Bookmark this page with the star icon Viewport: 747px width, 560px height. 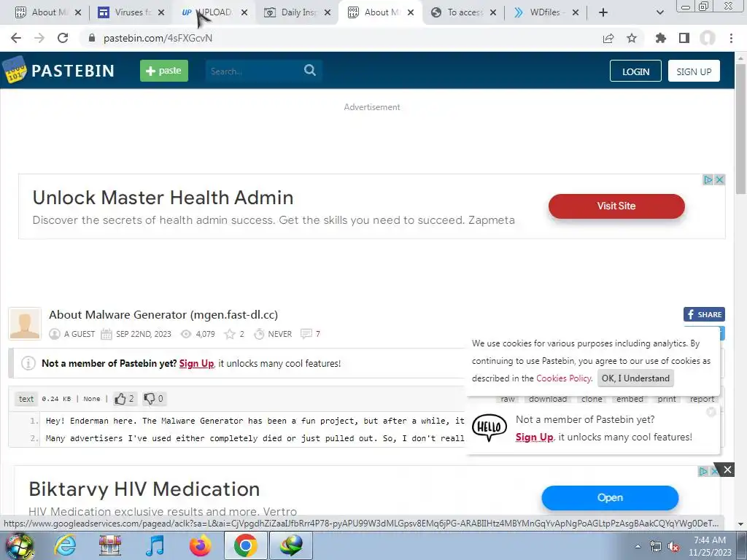pyautogui.click(x=632, y=38)
